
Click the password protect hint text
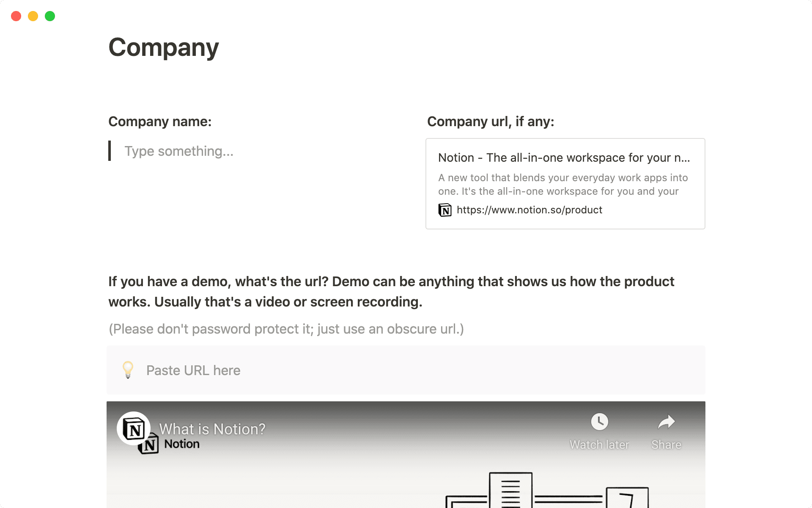coord(286,329)
